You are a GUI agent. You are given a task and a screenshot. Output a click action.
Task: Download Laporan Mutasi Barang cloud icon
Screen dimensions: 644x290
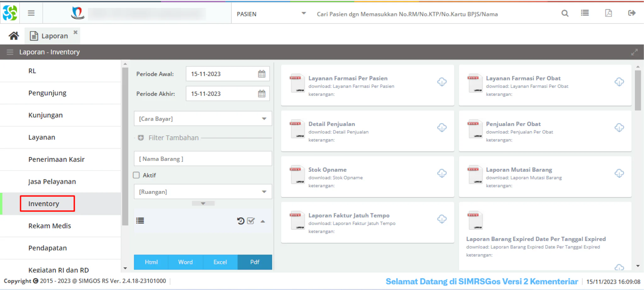[619, 173]
